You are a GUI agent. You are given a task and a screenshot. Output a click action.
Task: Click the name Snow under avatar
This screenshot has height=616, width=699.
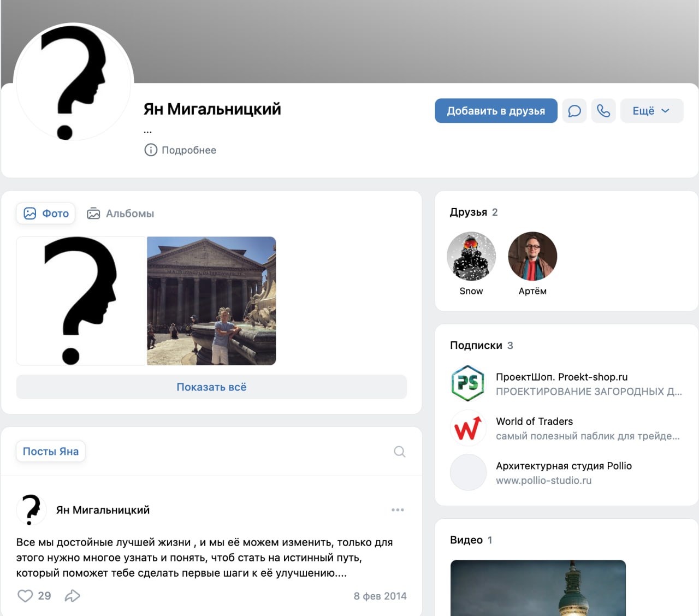[471, 291]
